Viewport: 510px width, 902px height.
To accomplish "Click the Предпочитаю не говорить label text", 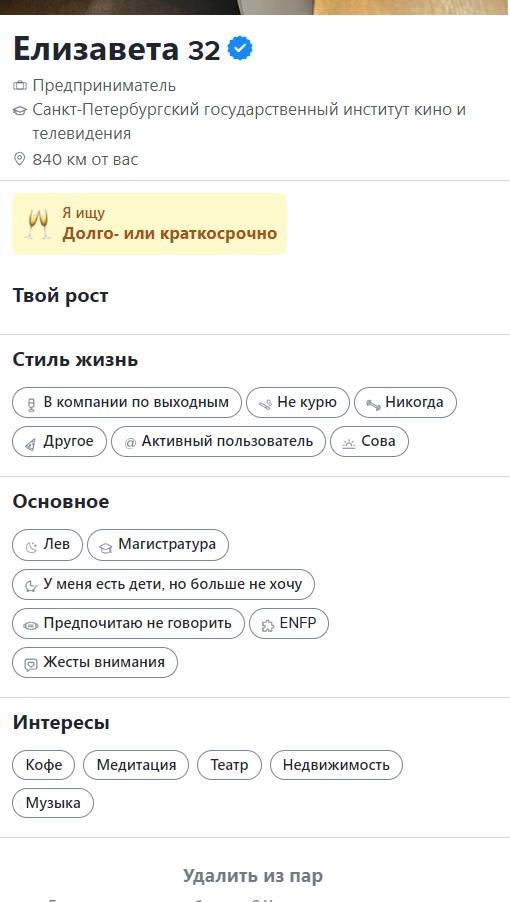I will [x=137, y=623].
